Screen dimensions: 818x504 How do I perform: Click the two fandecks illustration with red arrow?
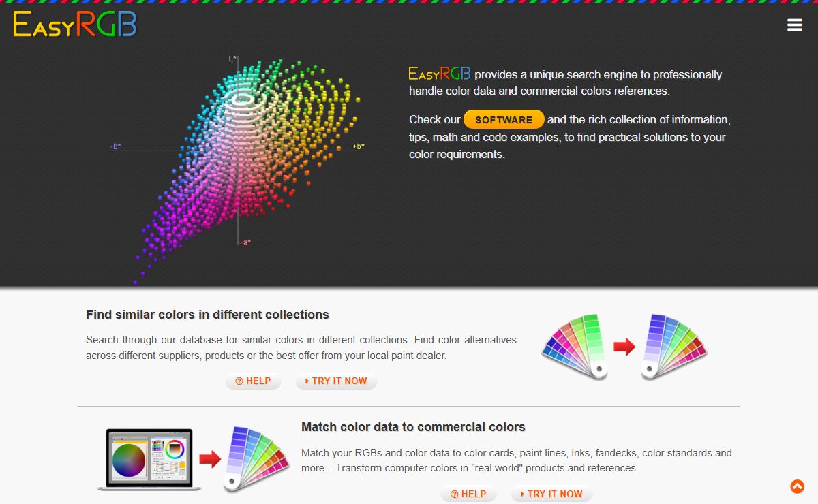tap(624, 347)
